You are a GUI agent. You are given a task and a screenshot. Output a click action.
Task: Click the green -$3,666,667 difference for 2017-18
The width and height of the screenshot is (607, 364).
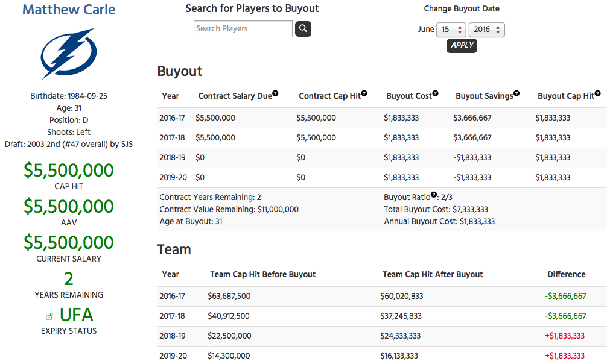(x=565, y=316)
